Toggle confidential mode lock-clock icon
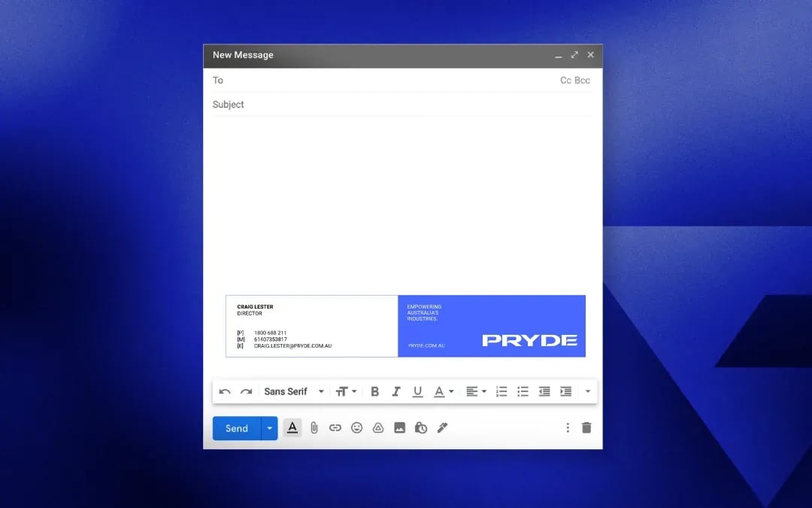Screen dimensions: 812x508 tap(420, 427)
